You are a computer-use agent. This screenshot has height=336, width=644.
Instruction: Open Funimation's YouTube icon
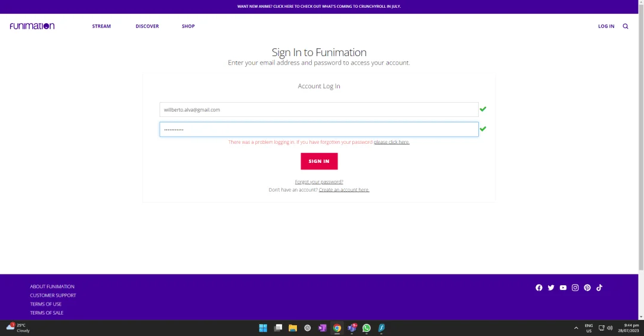[x=563, y=288]
